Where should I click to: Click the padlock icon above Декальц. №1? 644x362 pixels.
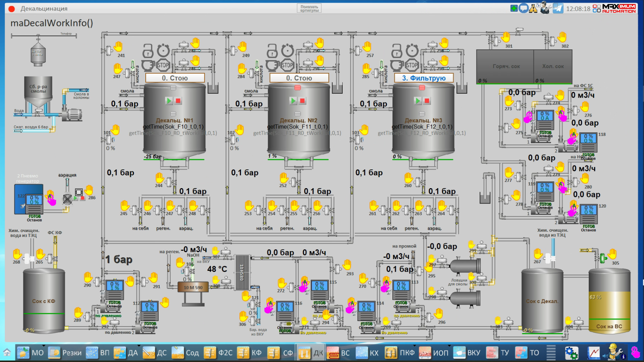148,51
